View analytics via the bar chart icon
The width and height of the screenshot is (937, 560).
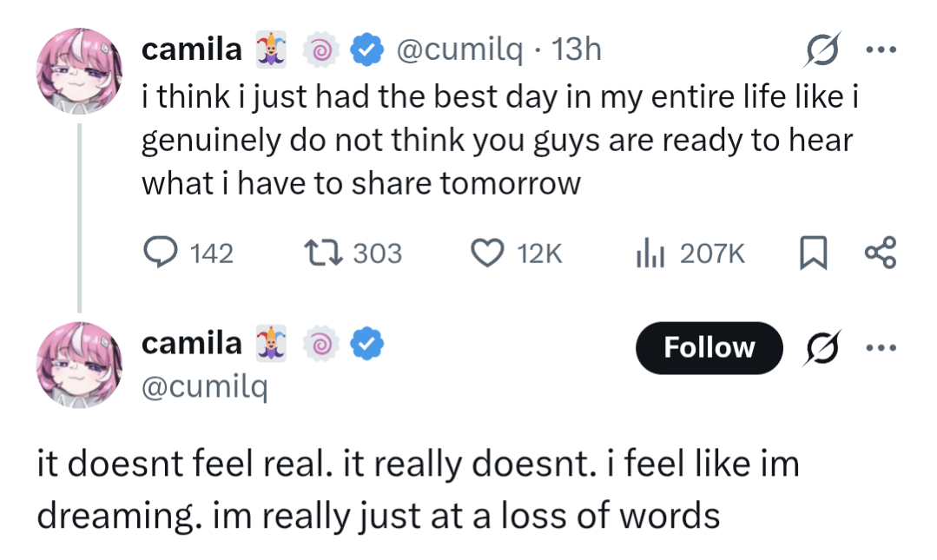point(650,252)
